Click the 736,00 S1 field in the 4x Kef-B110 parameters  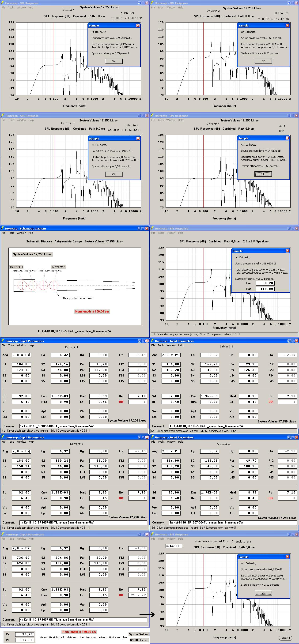(x=21, y=557)
